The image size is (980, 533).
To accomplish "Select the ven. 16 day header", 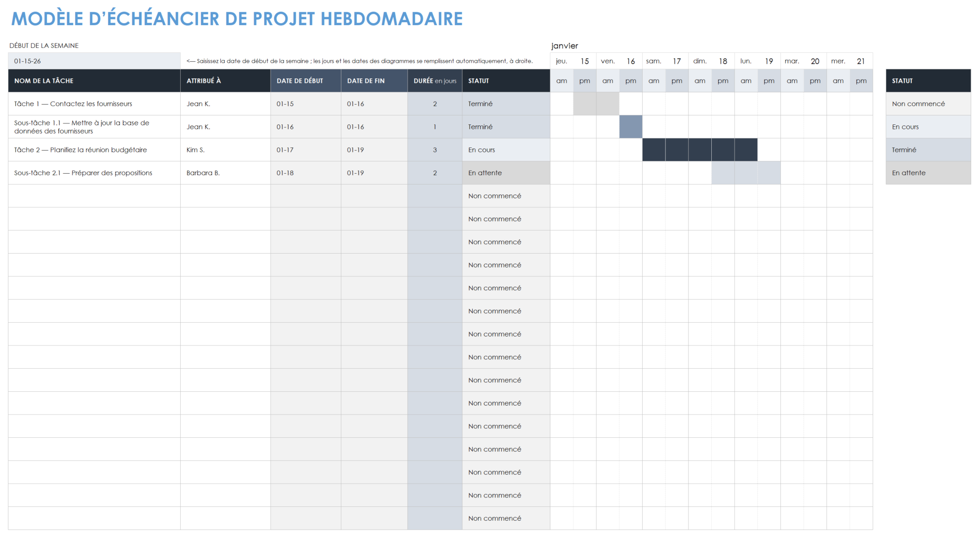I will pos(619,61).
